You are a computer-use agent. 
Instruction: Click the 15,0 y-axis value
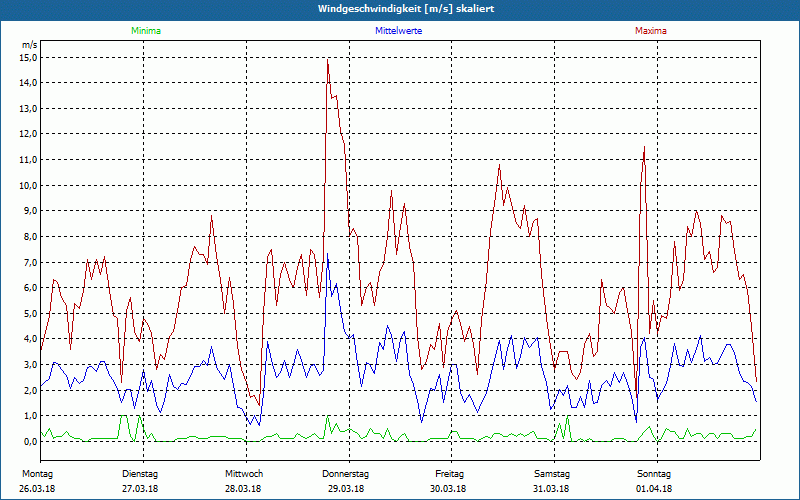coord(29,58)
